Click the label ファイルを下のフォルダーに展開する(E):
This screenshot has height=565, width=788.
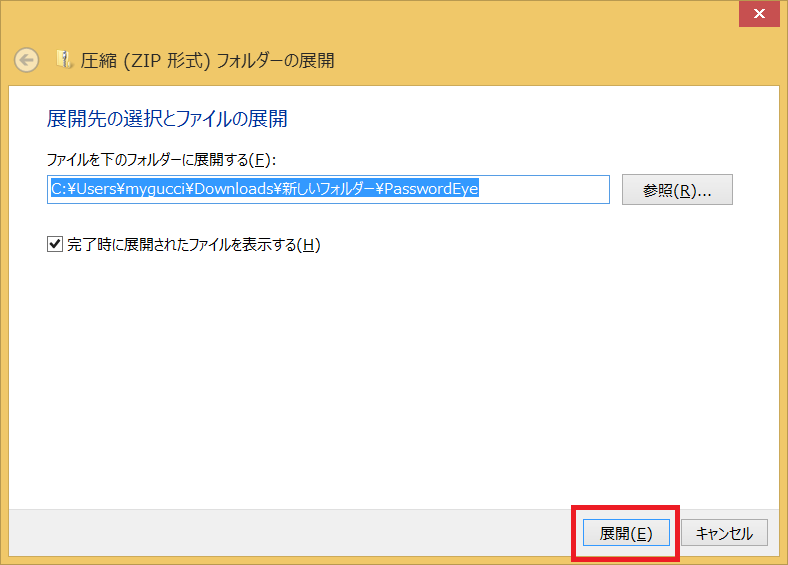(x=161, y=160)
